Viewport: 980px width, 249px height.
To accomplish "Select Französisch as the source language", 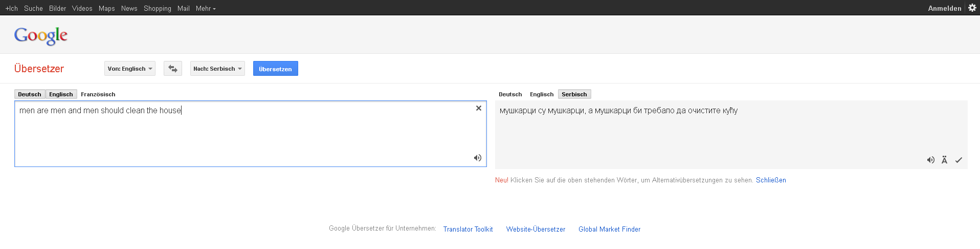I will (98, 94).
